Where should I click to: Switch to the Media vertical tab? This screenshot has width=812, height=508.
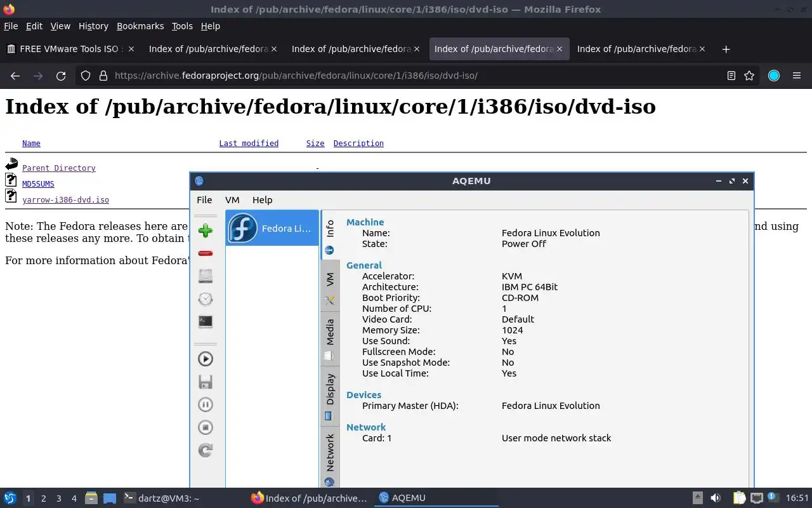tap(330, 339)
